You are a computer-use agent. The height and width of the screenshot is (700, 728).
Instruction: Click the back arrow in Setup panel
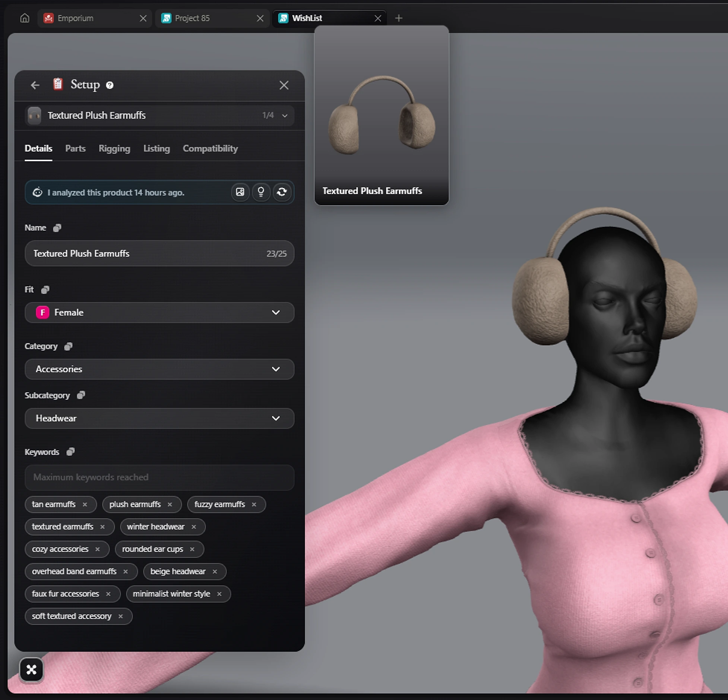point(35,85)
